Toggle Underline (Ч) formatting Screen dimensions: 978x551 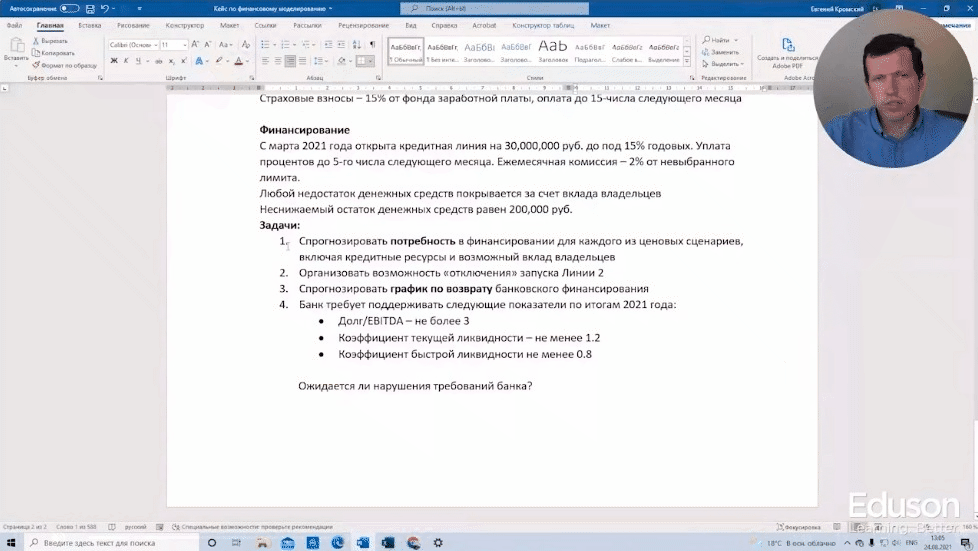point(138,61)
